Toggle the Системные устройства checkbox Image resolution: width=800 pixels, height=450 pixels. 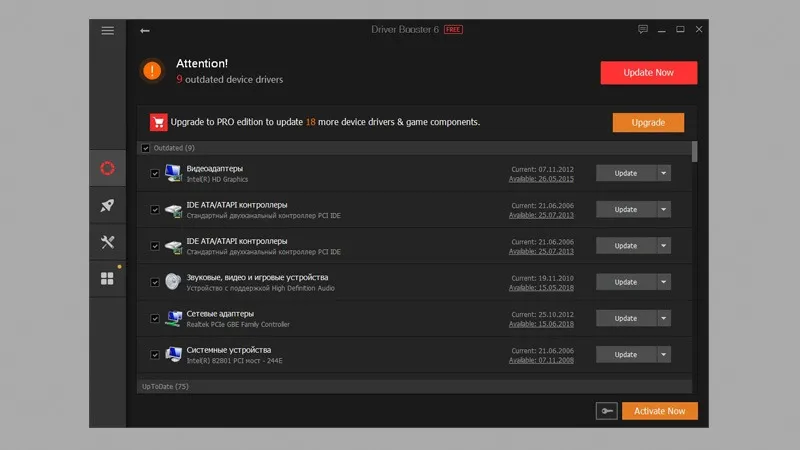[155, 354]
